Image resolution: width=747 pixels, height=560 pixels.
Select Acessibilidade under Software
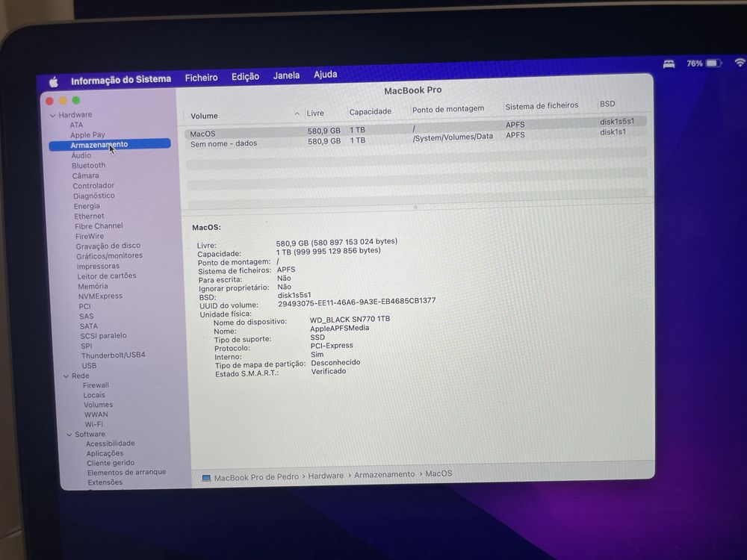click(111, 444)
